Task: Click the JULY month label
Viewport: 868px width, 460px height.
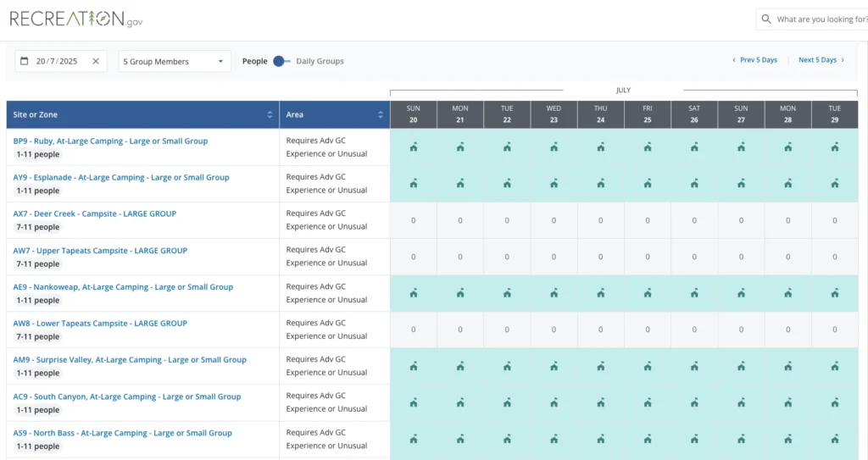Action: [x=623, y=91]
